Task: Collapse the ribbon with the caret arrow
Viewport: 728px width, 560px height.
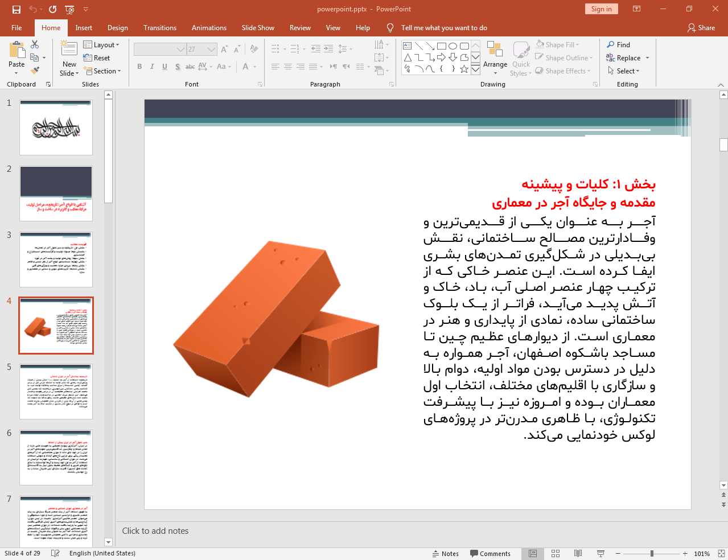Action: (721, 85)
